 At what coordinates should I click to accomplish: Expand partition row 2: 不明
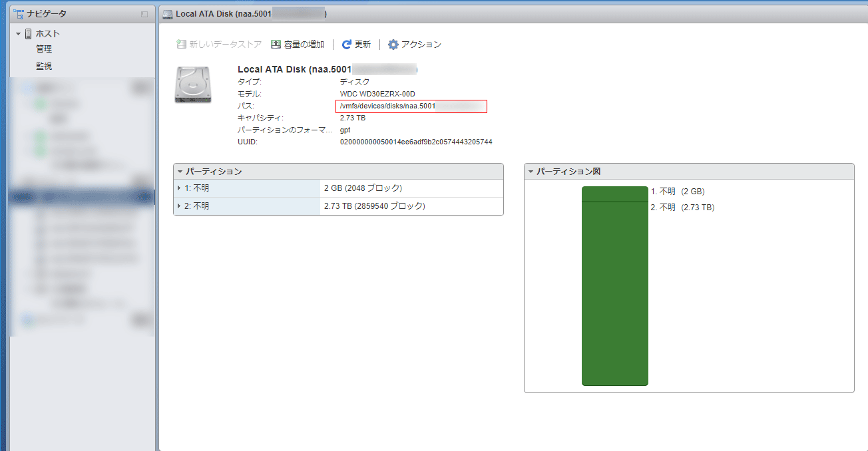180,206
